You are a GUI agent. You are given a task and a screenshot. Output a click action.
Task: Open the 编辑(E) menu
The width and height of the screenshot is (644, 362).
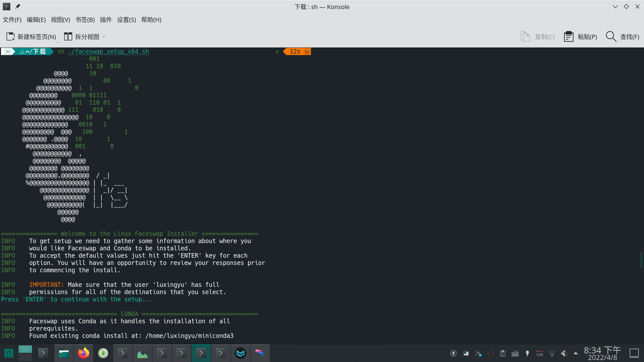(36, 20)
